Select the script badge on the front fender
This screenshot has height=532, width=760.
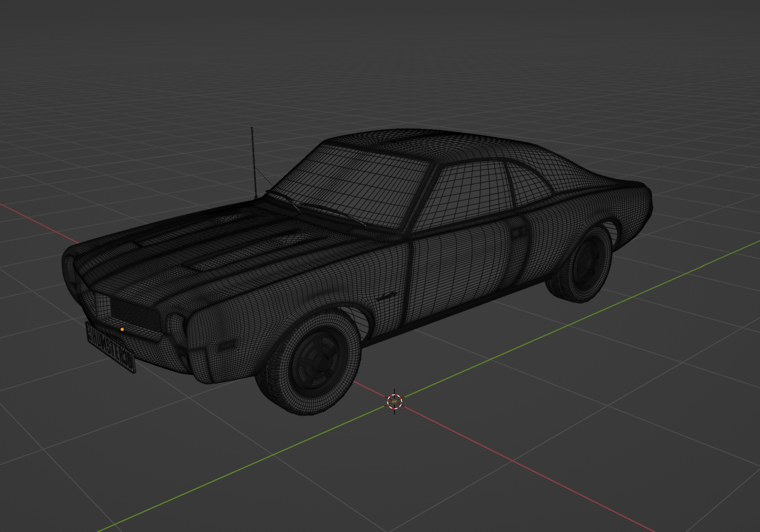click(387, 296)
